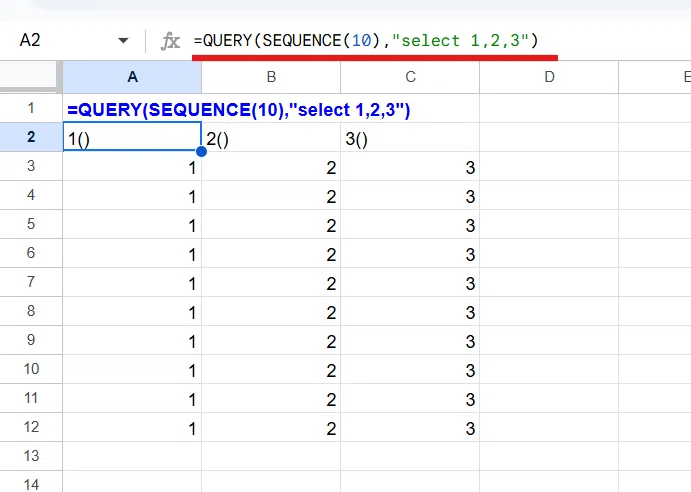Click cell A5 with value 1

point(132,224)
